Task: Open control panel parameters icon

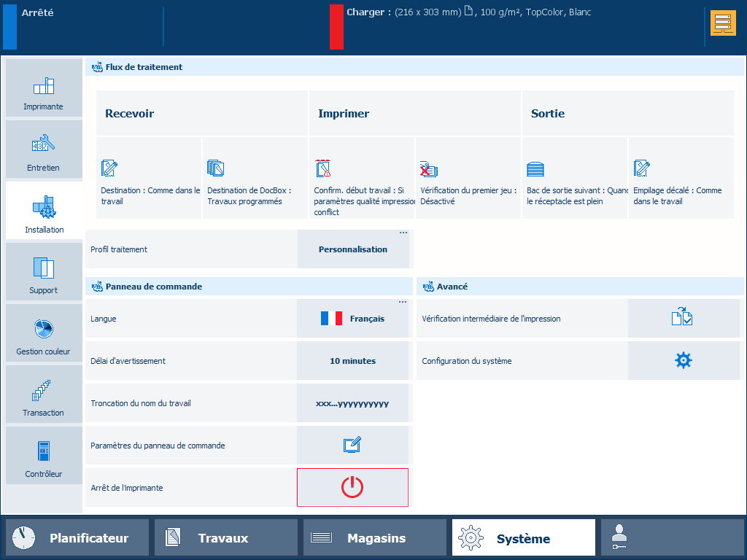Action: (x=352, y=445)
